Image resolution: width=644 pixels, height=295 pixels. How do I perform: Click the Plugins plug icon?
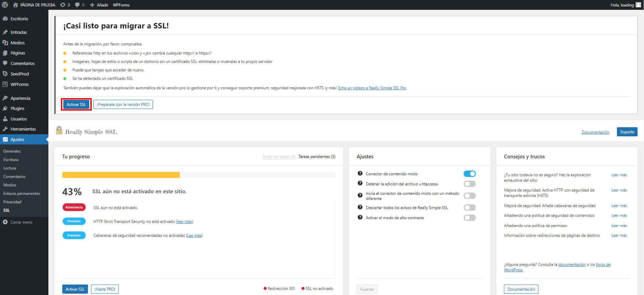pos(5,108)
